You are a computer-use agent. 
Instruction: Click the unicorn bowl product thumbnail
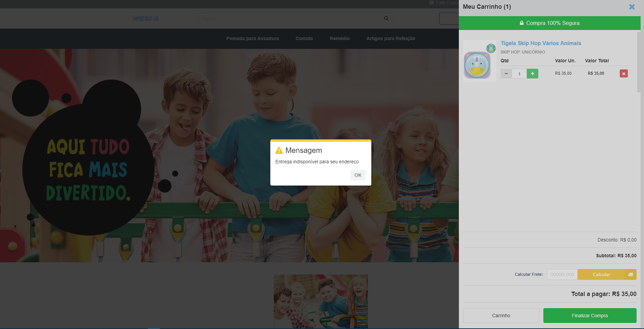click(x=479, y=62)
